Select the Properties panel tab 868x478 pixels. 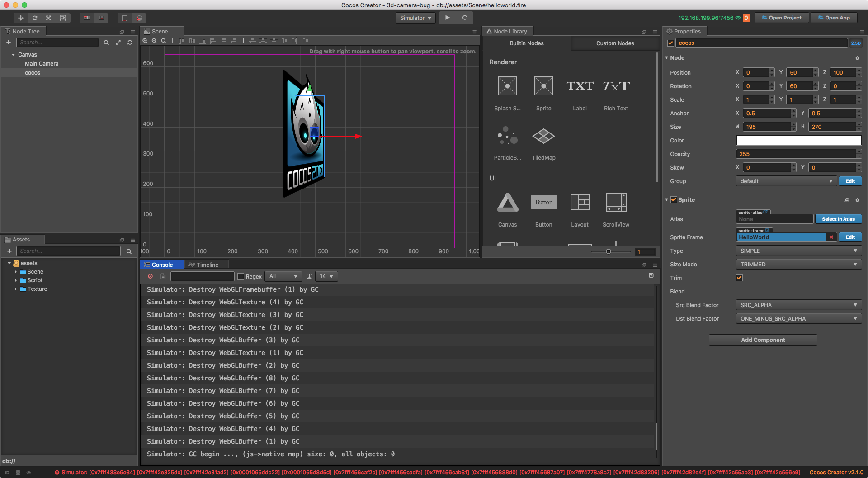click(684, 31)
